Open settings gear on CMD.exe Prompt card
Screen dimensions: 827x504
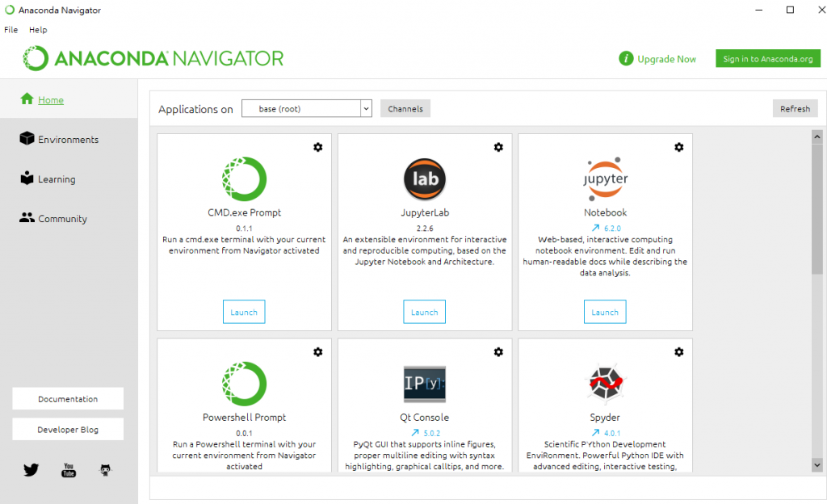coord(318,147)
